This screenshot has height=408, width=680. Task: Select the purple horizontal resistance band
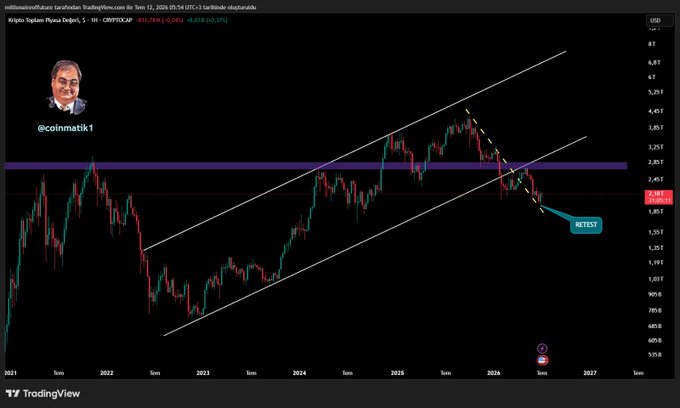coord(316,166)
